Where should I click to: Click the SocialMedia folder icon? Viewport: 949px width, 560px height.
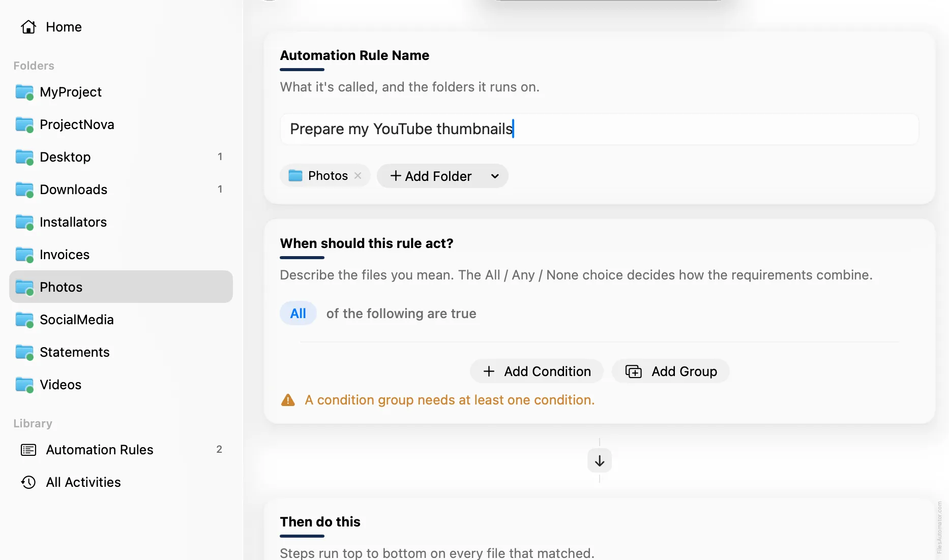(x=24, y=320)
